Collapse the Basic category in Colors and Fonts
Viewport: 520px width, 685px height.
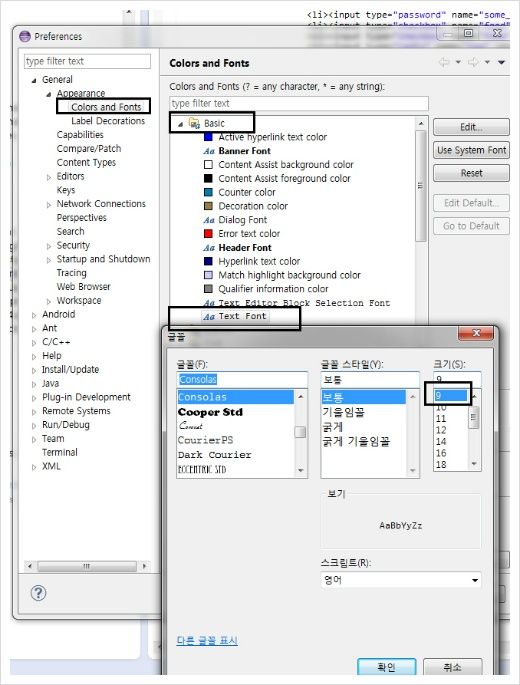(180, 124)
